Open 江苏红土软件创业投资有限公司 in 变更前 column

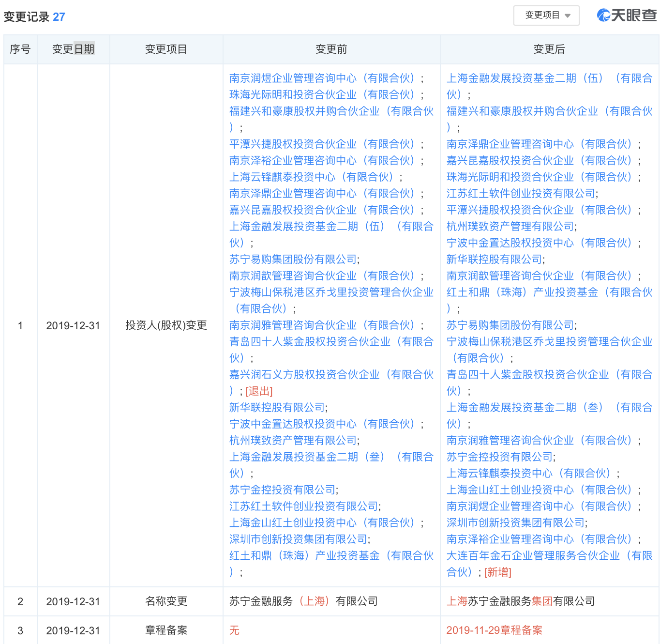pyautogui.click(x=304, y=506)
